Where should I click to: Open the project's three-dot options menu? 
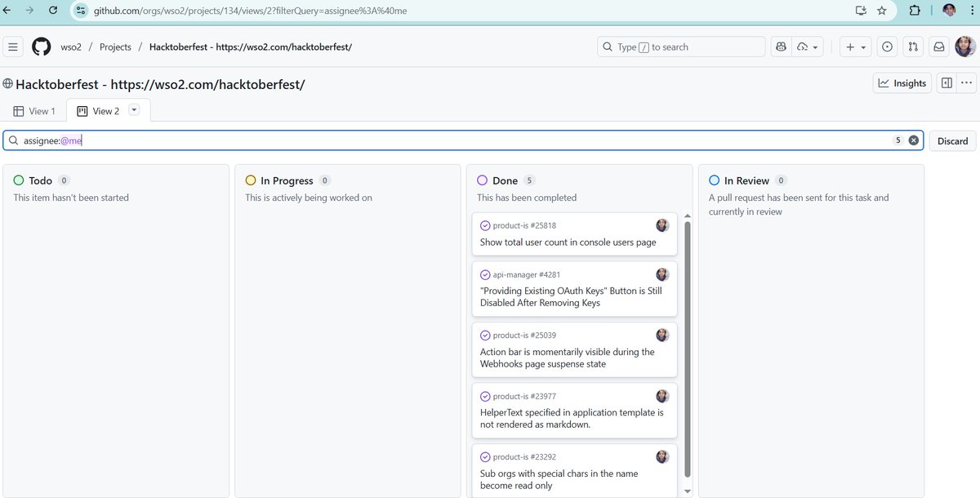tap(967, 82)
